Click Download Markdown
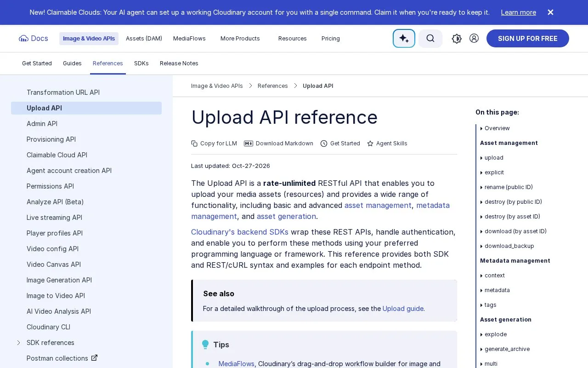 (x=279, y=144)
